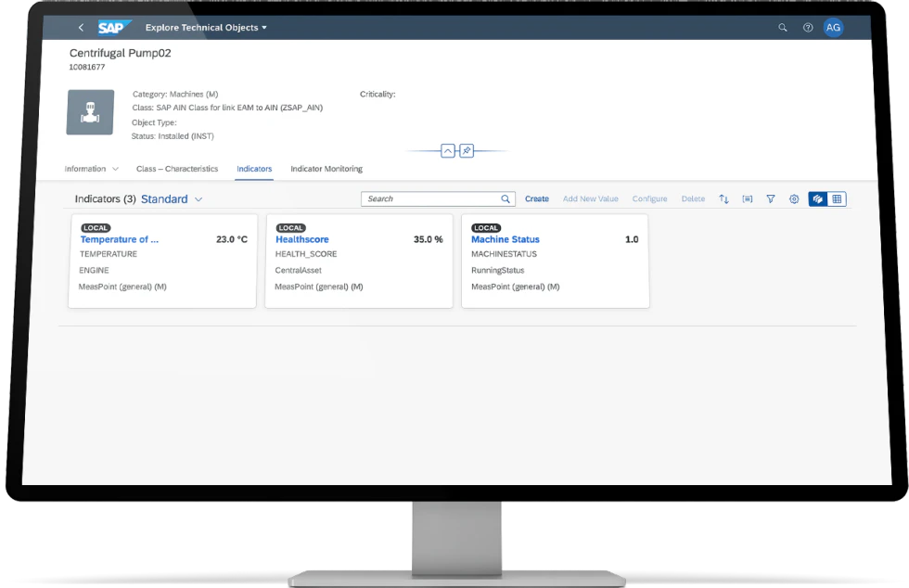Click the Create button
The height and width of the screenshot is (588, 909).
pos(536,198)
